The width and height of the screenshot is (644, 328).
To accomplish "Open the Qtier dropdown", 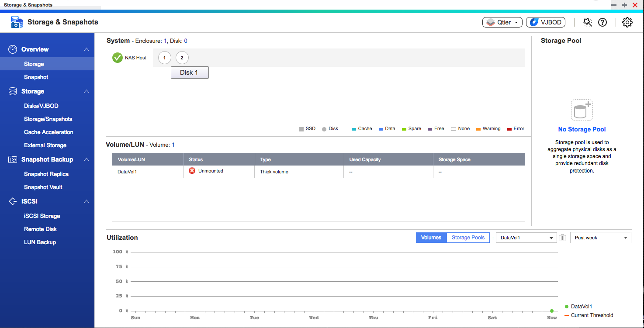I will point(502,22).
